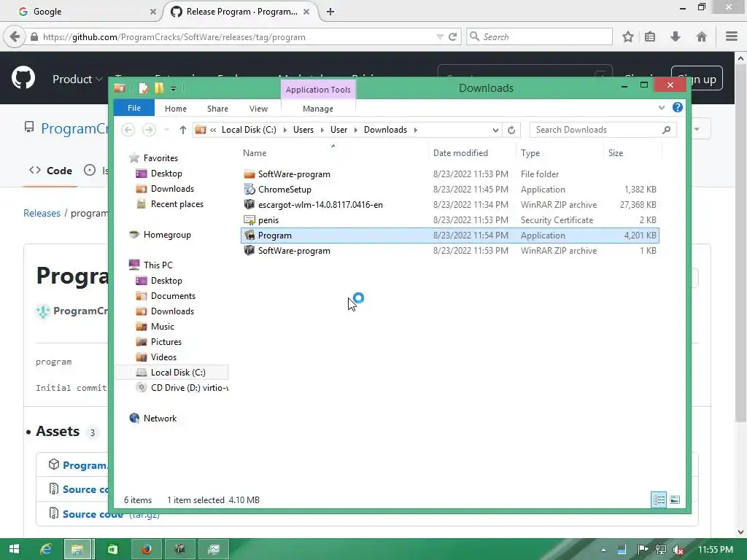The image size is (747, 560).
Task: Open Network in navigation pane
Action: point(160,418)
